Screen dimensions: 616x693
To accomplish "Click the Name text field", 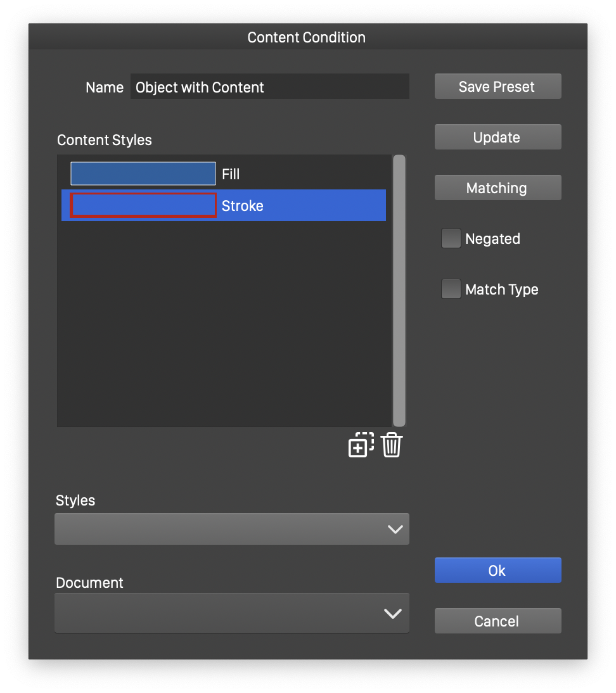I will [269, 87].
